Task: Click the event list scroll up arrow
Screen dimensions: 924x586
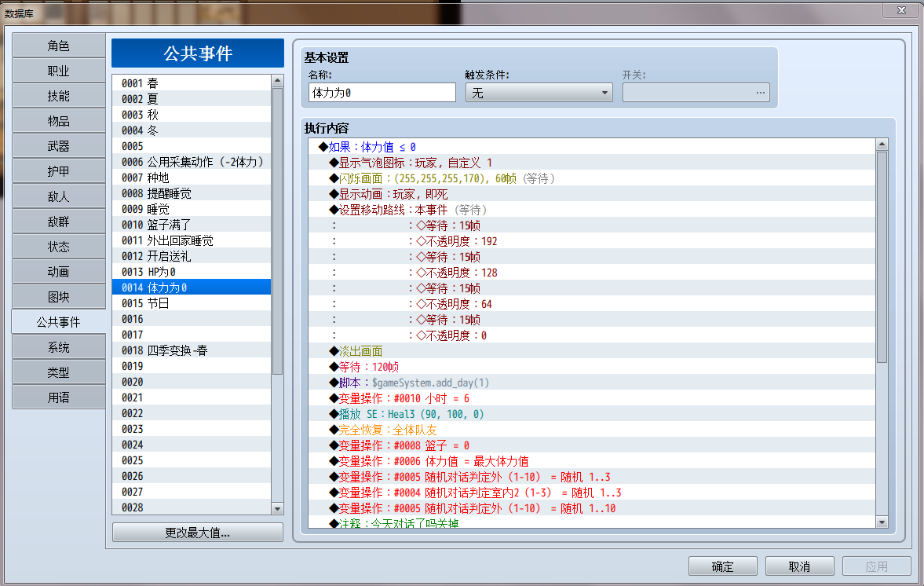Action: tap(278, 81)
